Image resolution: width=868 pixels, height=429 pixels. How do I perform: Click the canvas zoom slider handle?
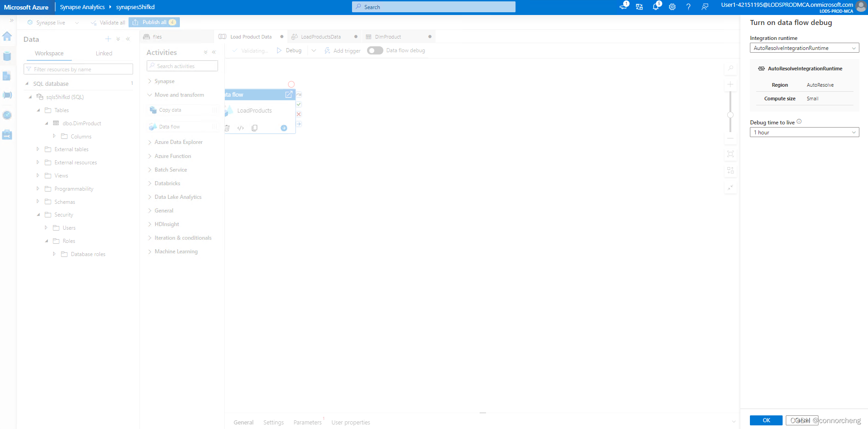pyautogui.click(x=730, y=115)
